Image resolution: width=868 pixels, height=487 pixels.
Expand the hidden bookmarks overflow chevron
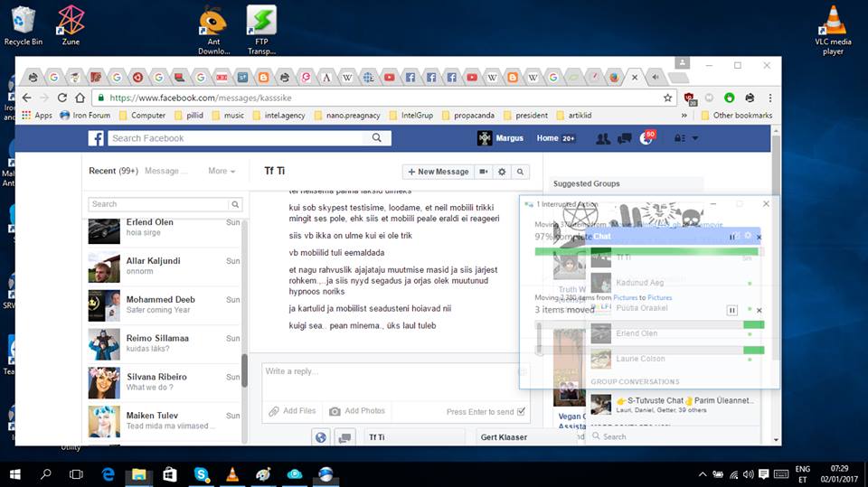684,115
